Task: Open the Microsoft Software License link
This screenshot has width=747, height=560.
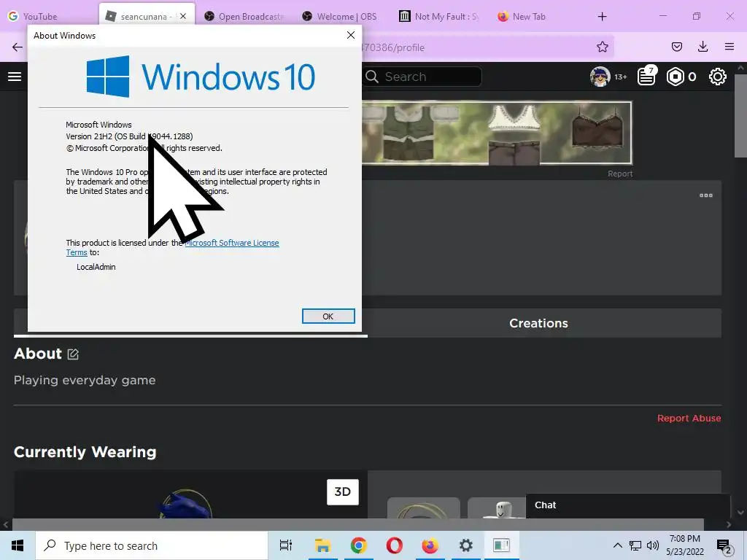Action: pyautogui.click(x=232, y=243)
